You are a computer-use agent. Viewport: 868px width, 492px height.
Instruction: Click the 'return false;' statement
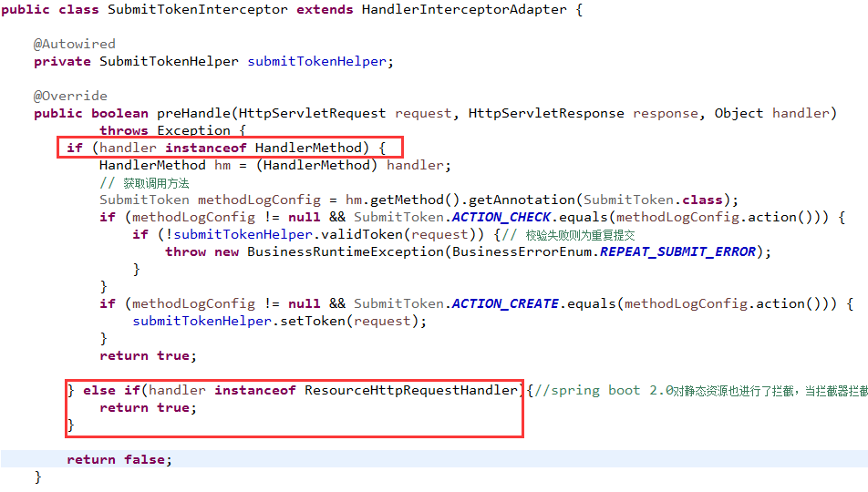click(119, 459)
